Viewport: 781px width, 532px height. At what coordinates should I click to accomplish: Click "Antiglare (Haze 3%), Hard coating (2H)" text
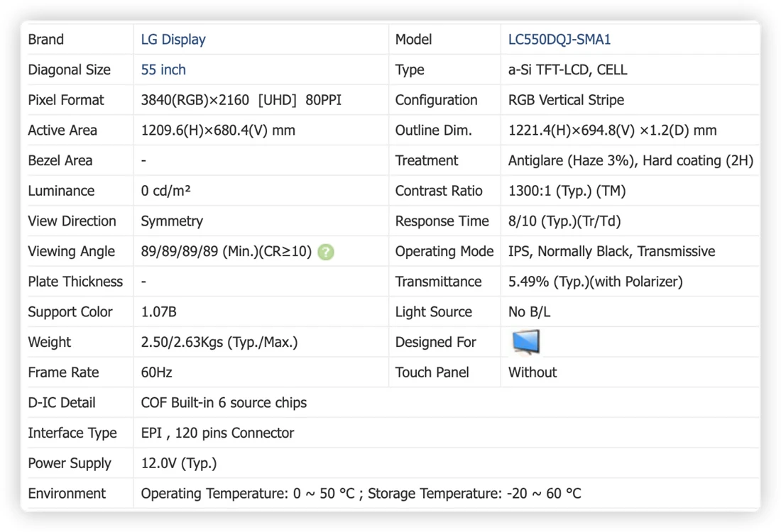click(x=630, y=161)
